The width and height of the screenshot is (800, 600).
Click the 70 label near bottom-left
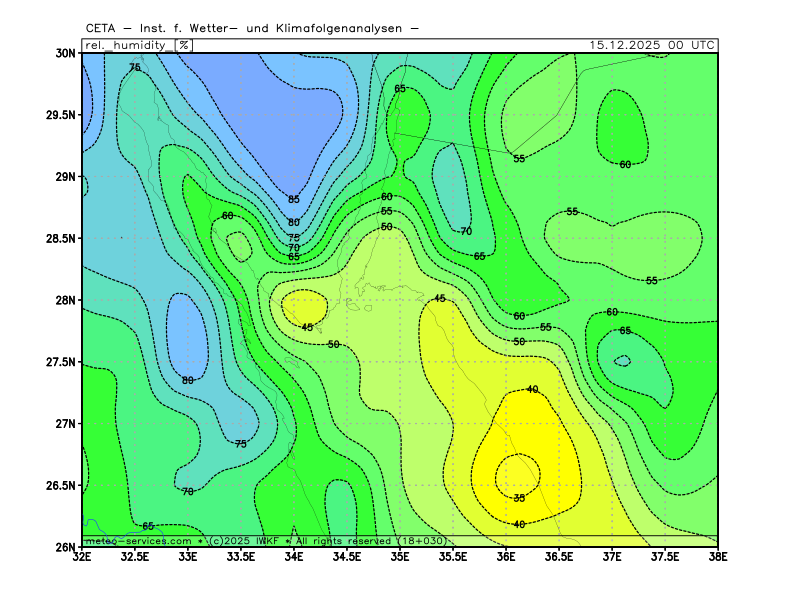pyautogui.click(x=188, y=492)
